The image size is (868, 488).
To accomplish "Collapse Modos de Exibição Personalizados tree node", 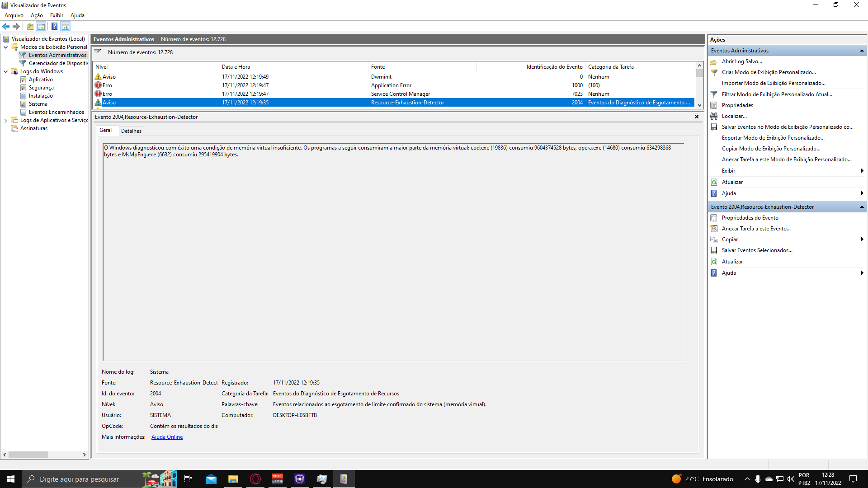I will 5,47.
